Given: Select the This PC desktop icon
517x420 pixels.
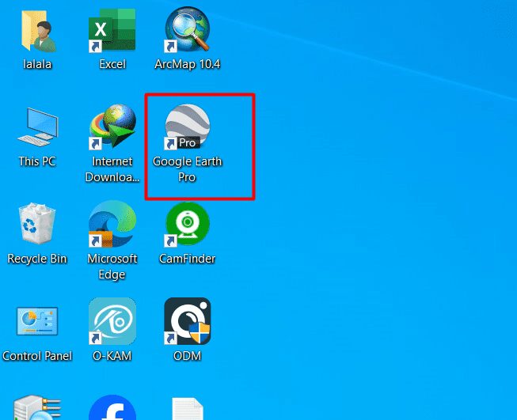Looking at the screenshot, I should click(37, 127).
